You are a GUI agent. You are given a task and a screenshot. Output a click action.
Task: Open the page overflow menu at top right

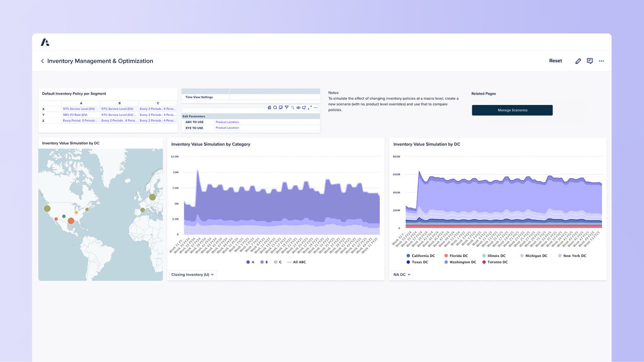point(602,61)
